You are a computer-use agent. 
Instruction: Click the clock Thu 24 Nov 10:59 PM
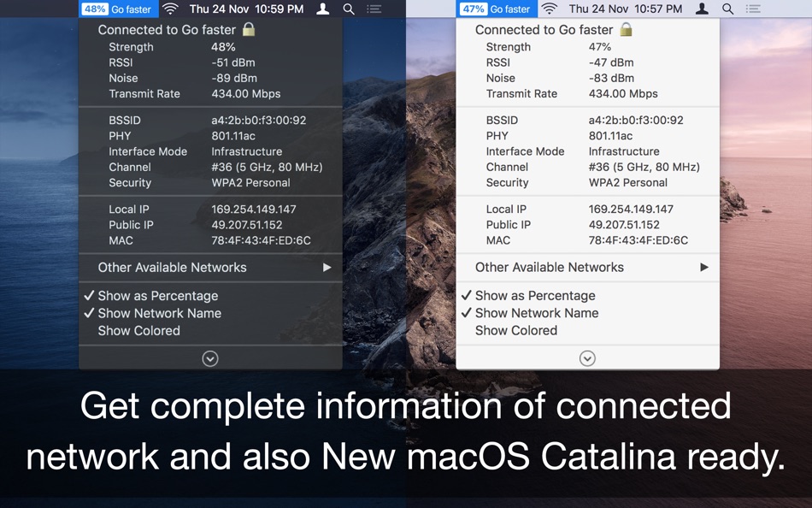point(248,9)
